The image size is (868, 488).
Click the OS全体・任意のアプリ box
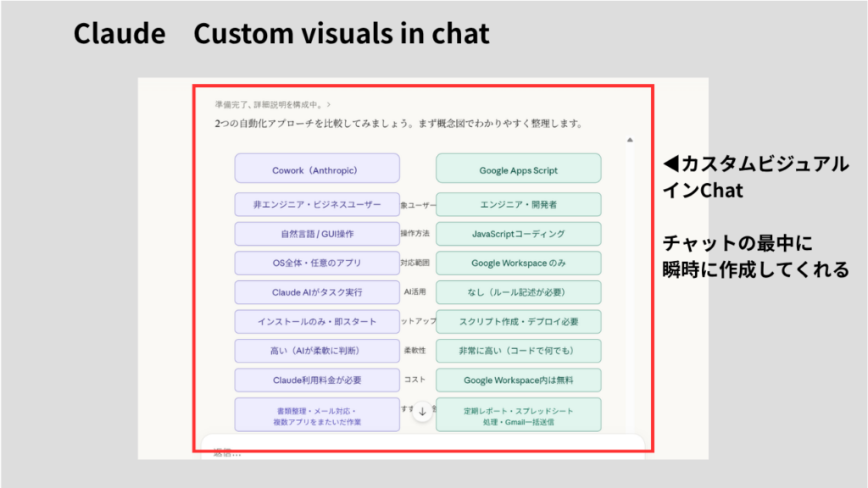[316, 263]
